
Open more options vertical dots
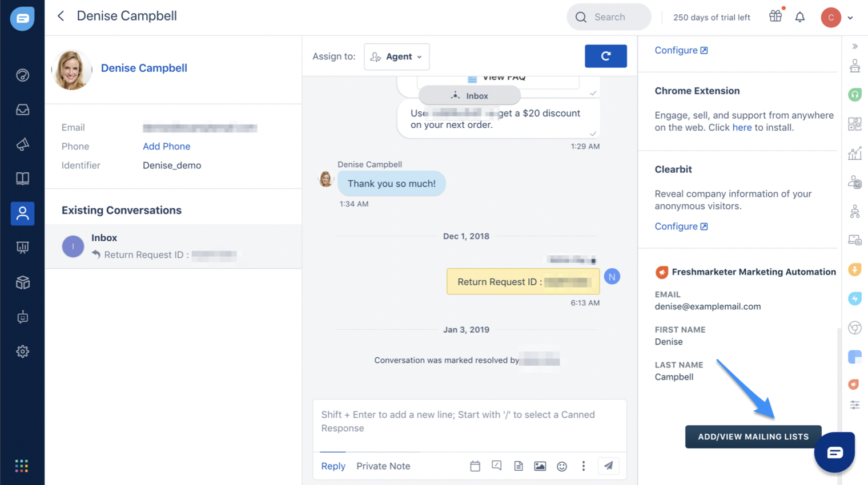[x=584, y=466]
